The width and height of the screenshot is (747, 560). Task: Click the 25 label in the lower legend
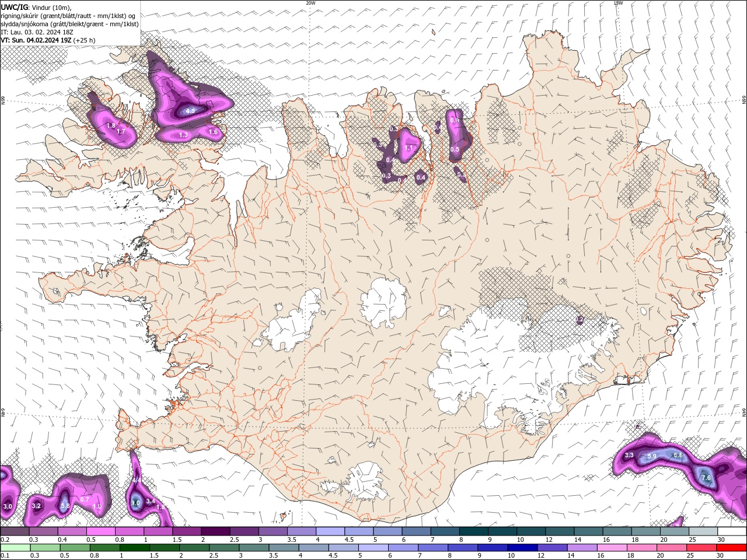coord(691,556)
